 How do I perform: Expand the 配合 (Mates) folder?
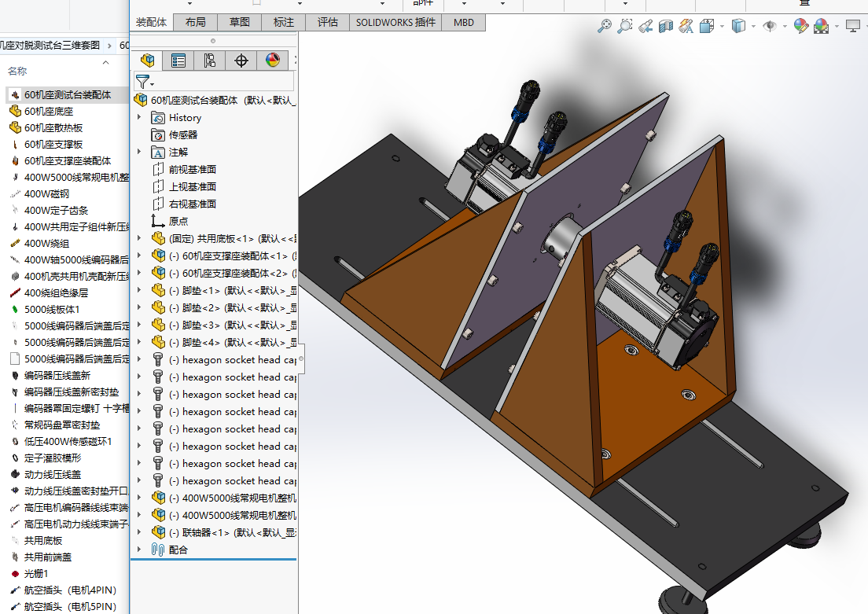(139, 550)
